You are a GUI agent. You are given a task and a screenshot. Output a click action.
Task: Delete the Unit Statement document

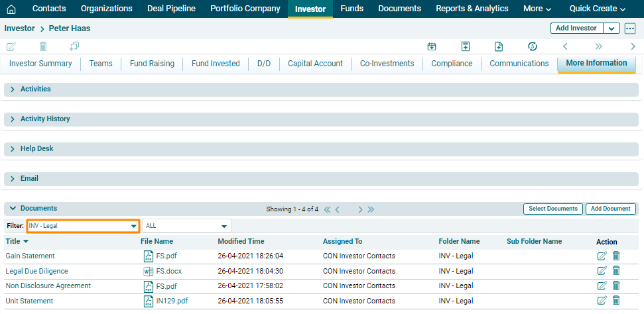pyautogui.click(x=616, y=301)
